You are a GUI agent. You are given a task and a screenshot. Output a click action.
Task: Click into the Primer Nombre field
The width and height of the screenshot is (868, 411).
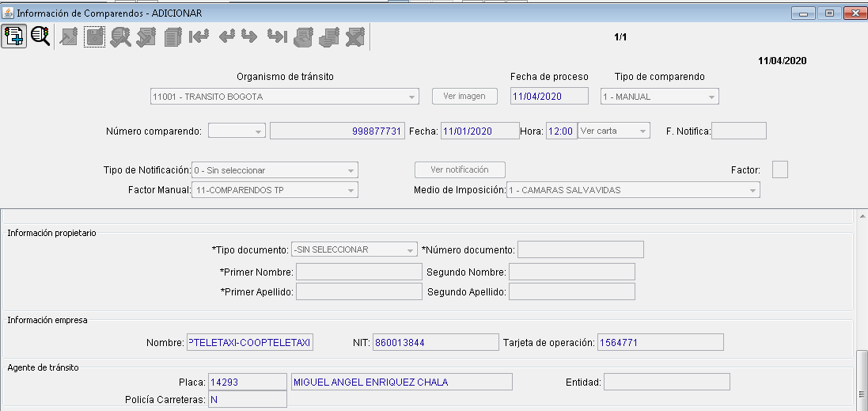358,272
